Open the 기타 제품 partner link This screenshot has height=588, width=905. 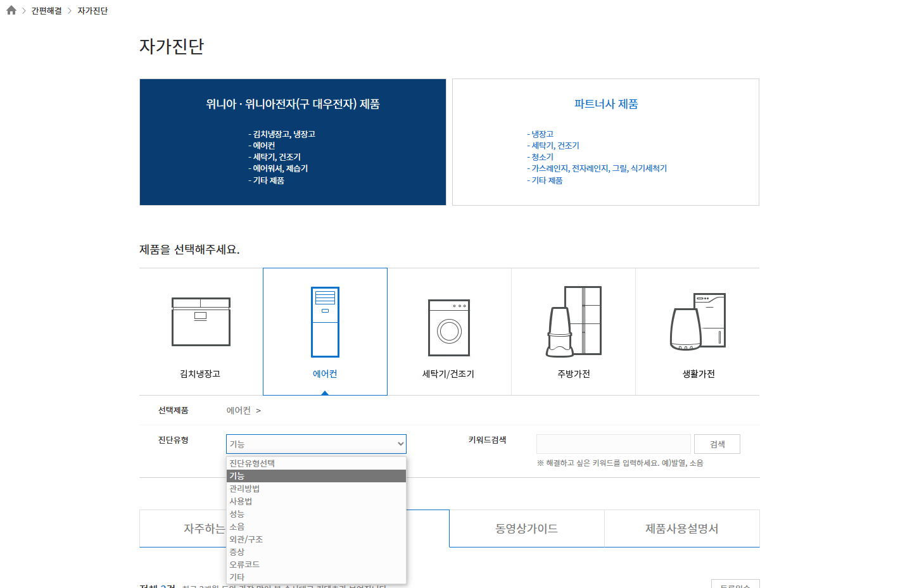coord(547,180)
